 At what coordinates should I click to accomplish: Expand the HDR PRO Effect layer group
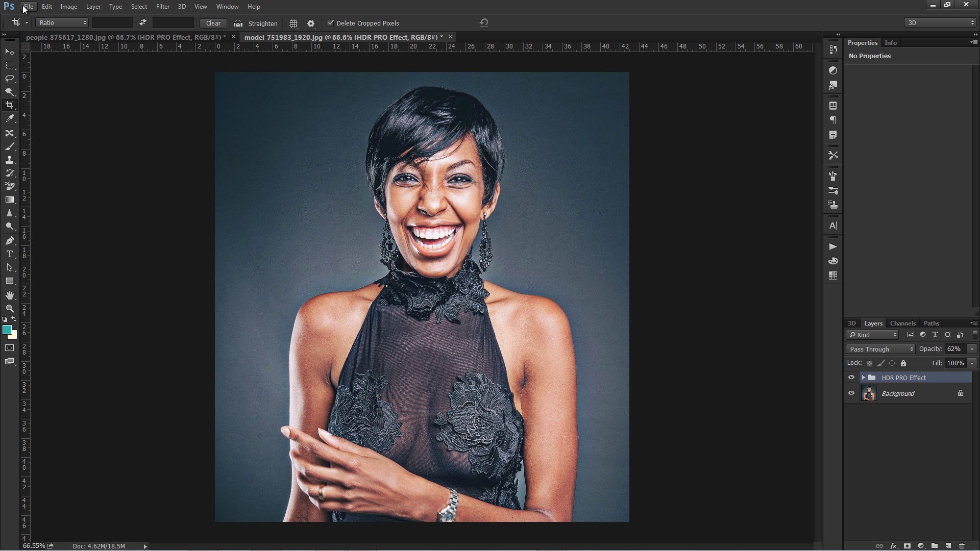(862, 378)
